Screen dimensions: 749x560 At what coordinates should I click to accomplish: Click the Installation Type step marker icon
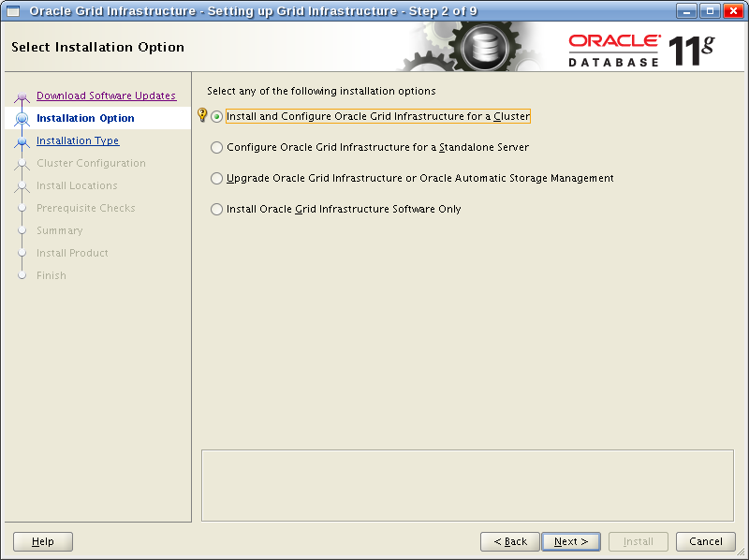[x=22, y=141]
